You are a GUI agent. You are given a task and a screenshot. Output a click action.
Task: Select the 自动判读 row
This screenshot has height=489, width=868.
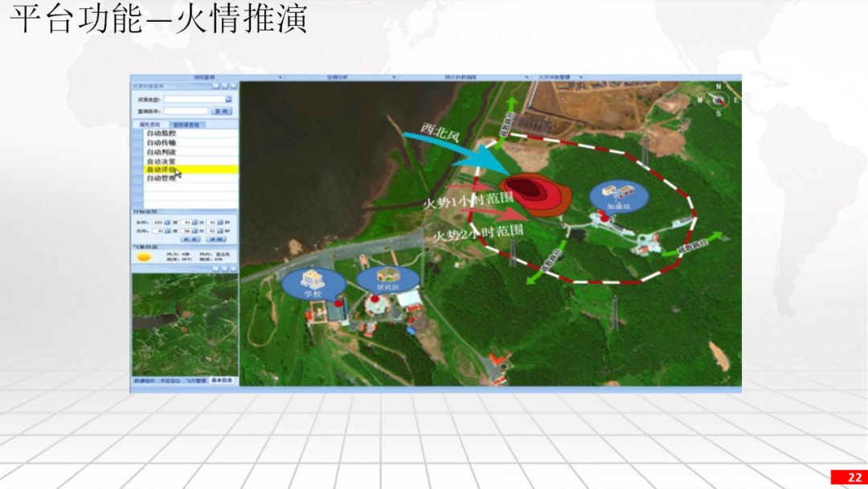coord(191,152)
